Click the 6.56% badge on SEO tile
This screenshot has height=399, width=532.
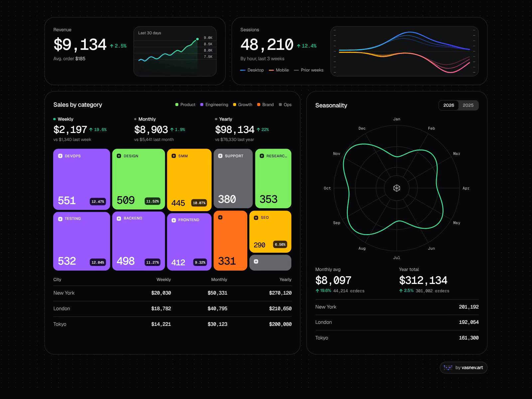pos(280,244)
